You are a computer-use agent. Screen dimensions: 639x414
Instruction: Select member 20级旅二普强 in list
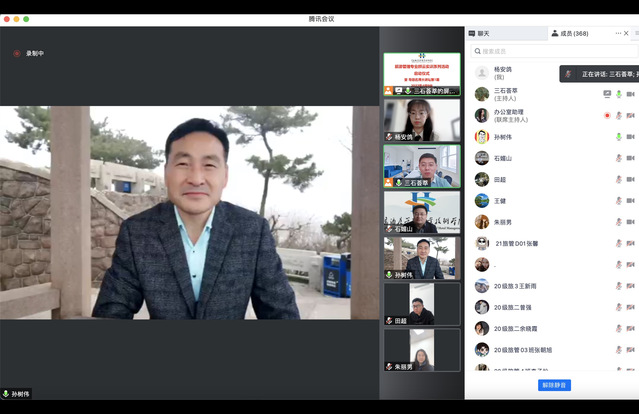point(518,307)
